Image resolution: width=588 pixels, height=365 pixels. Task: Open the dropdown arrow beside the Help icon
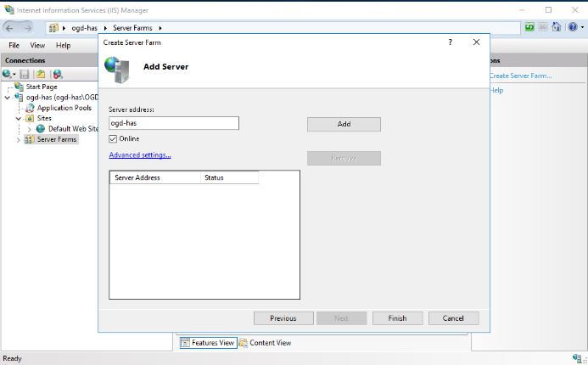click(582, 27)
